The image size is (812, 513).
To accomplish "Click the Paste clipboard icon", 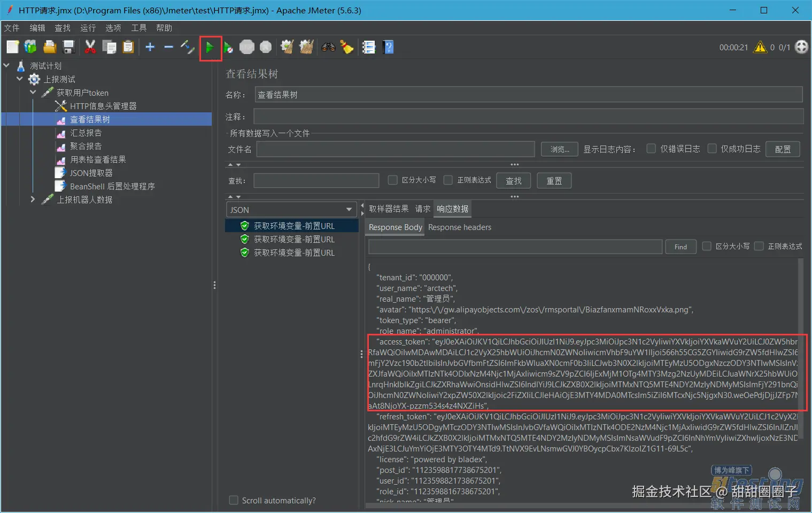I will point(128,47).
